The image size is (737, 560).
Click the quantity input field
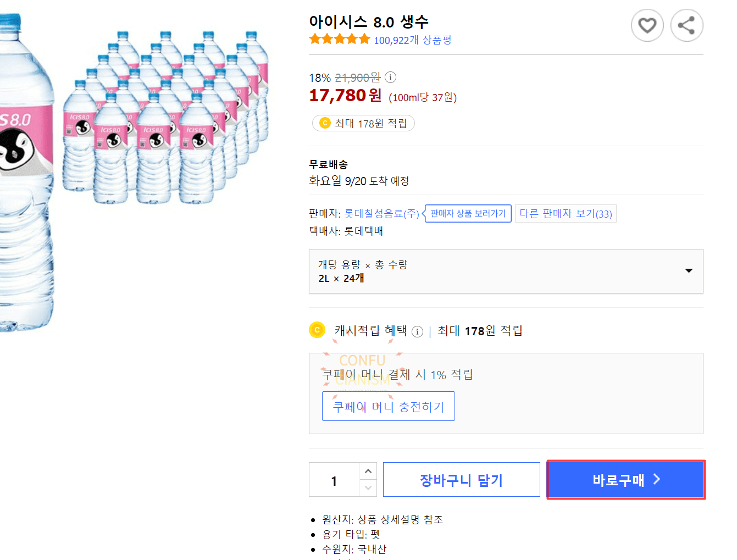(x=334, y=480)
